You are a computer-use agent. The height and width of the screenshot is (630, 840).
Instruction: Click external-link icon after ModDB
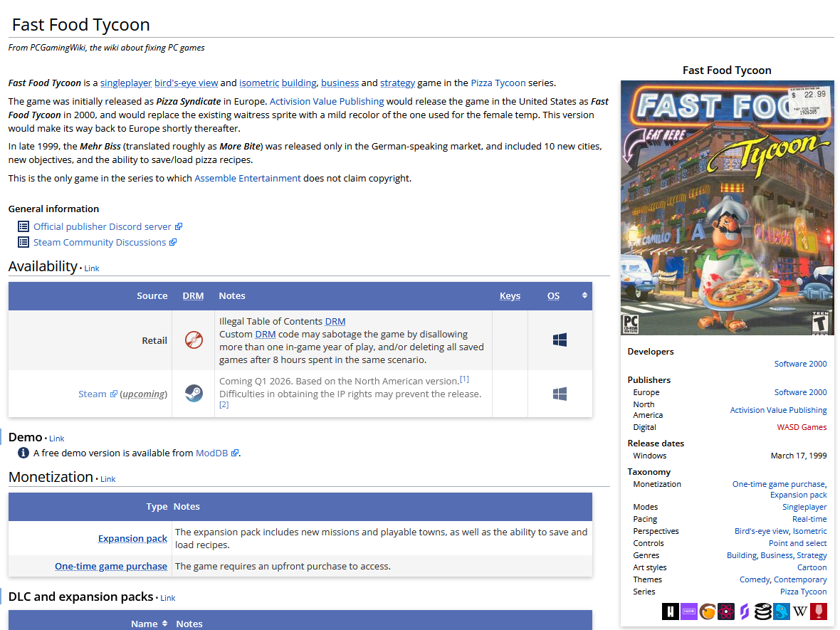[235, 453]
